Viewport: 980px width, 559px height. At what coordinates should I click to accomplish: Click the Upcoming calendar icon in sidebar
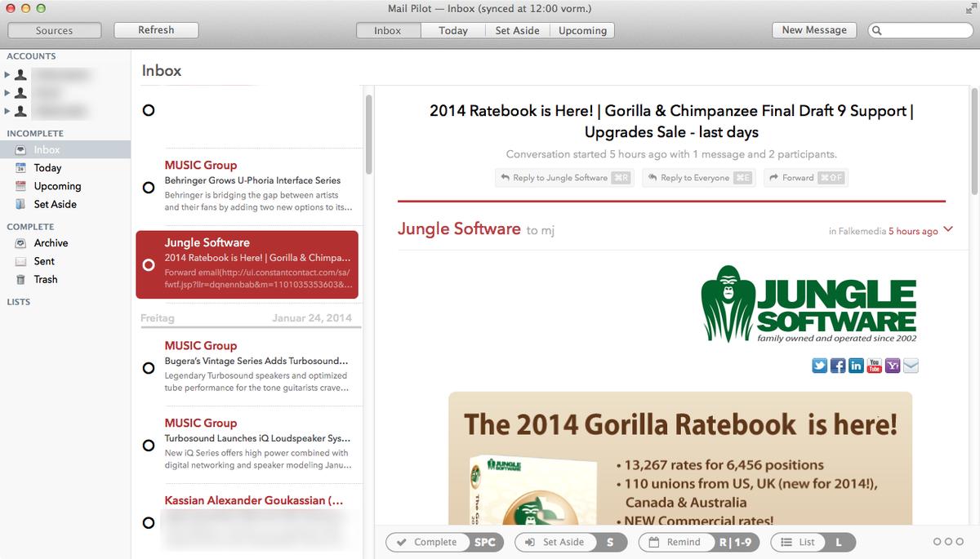pyautogui.click(x=21, y=186)
